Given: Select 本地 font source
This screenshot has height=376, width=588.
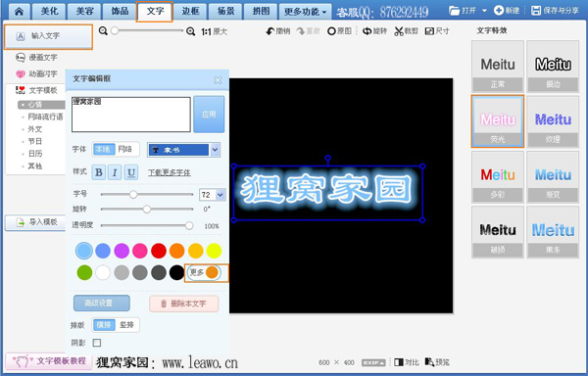Looking at the screenshot, I should (x=104, y=150).
